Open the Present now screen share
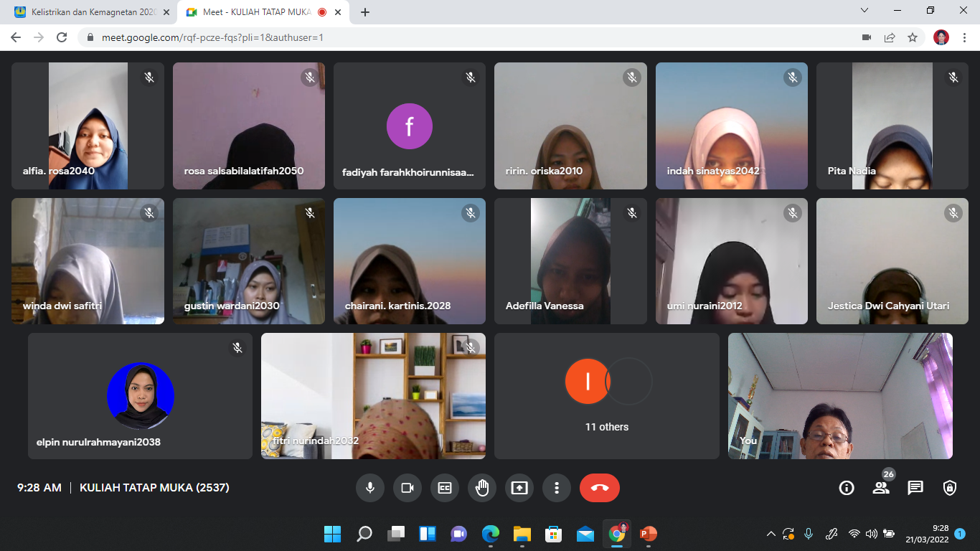The width and height of the screenshot is (980, 551). tap(519, 488)
